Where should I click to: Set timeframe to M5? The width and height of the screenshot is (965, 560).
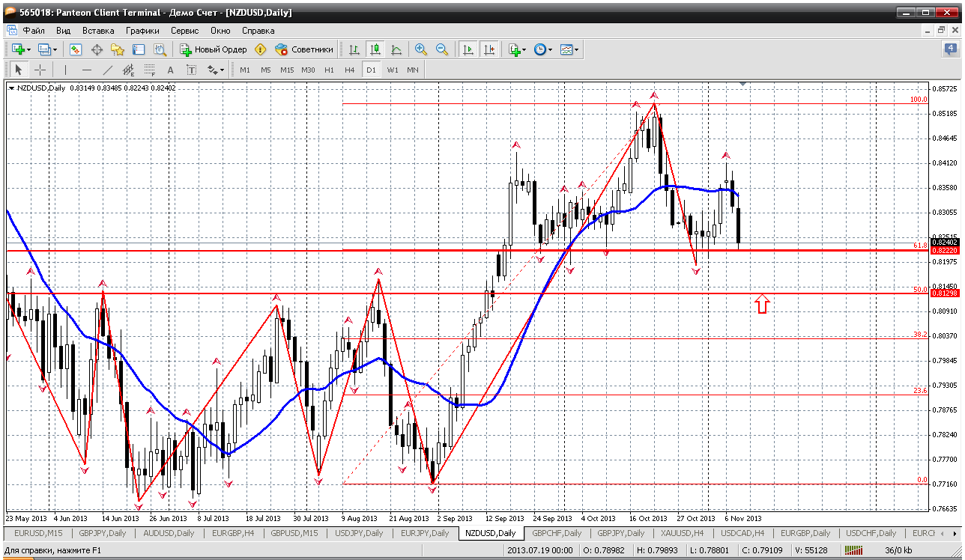266,70
